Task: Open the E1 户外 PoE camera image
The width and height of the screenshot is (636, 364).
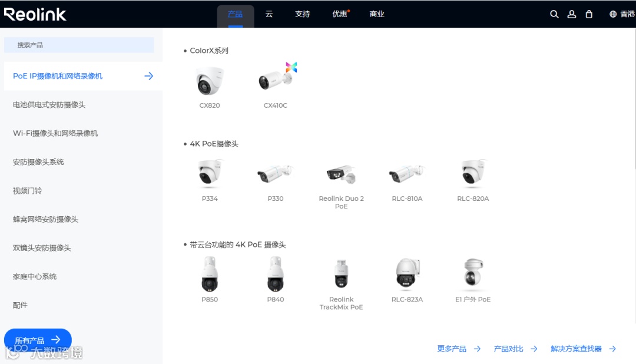Action: [x=473, y=273]
